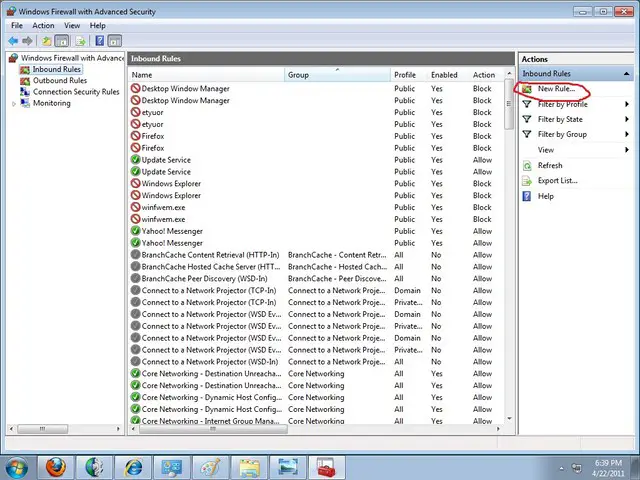Click the Back arrow toolbar icon

coord(13,41)
